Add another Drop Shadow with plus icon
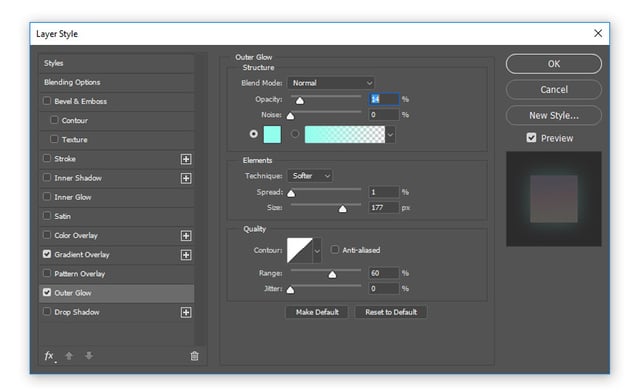 pyautogui.click(x=186, y=312)
